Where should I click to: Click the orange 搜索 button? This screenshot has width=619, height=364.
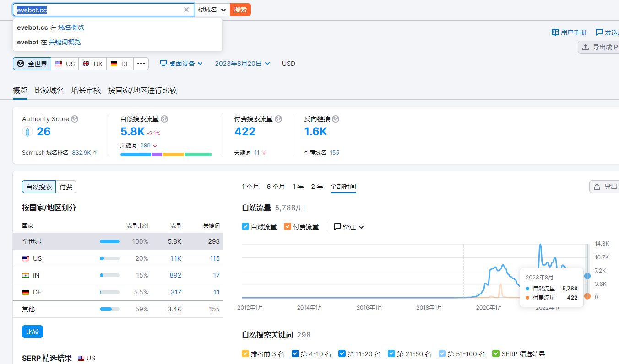[x=240, y=10]
